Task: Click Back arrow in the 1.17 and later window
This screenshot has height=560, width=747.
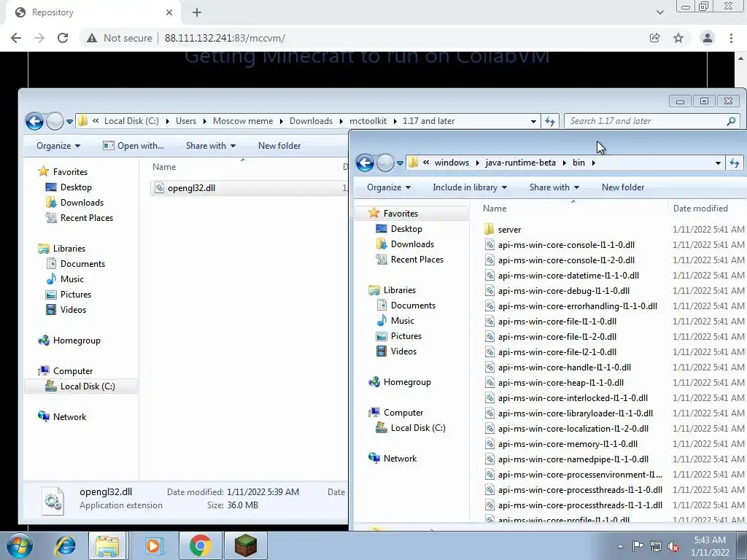Action: click(34, 121)
